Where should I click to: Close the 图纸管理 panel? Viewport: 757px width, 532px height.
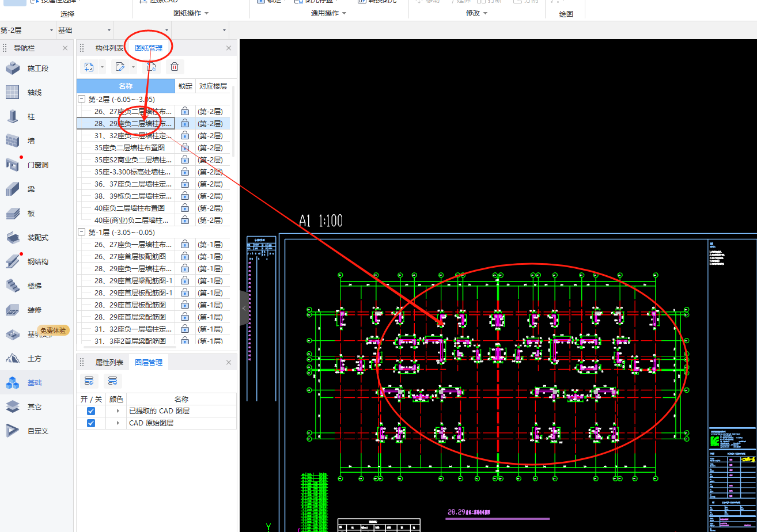pos(229,48)
